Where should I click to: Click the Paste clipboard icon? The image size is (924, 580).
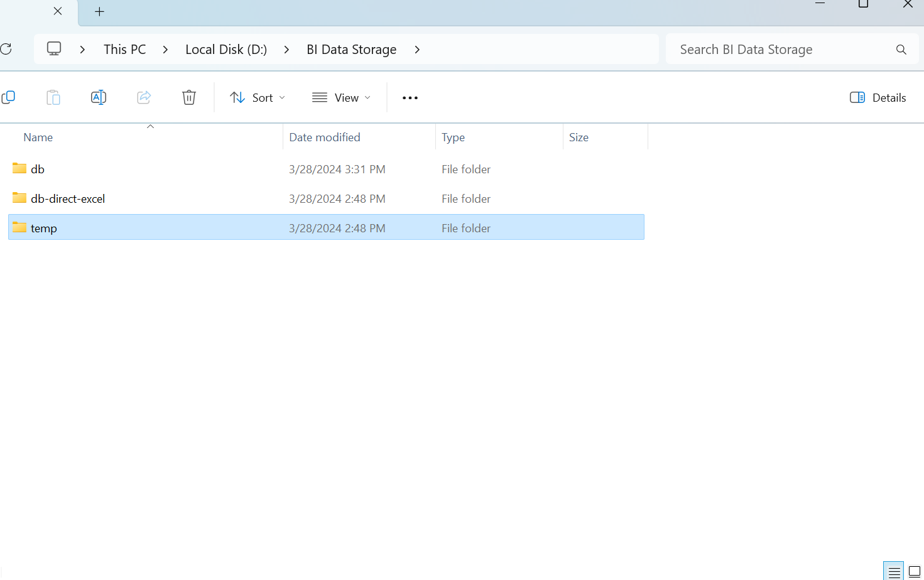click(x=53, y=97)
